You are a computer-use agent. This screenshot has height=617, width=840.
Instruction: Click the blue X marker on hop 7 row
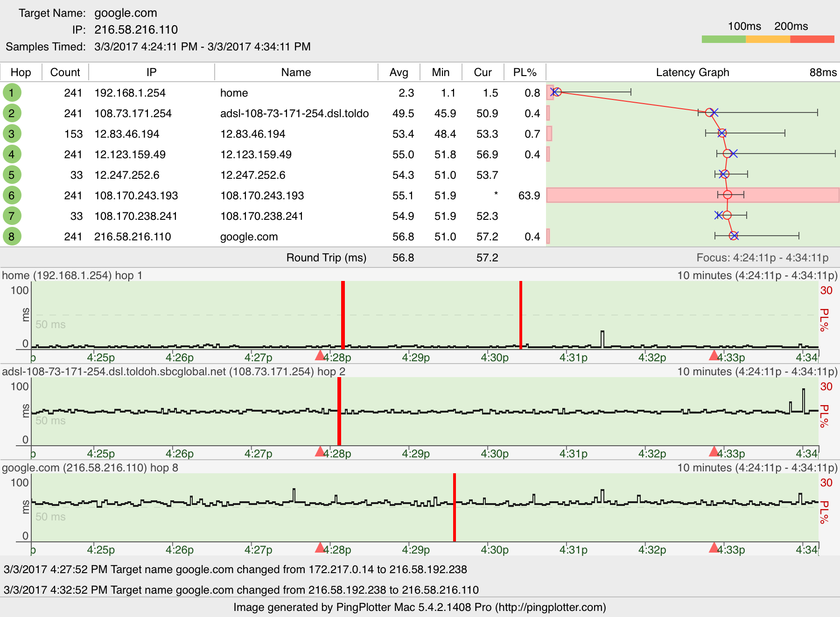click(719, 215)
